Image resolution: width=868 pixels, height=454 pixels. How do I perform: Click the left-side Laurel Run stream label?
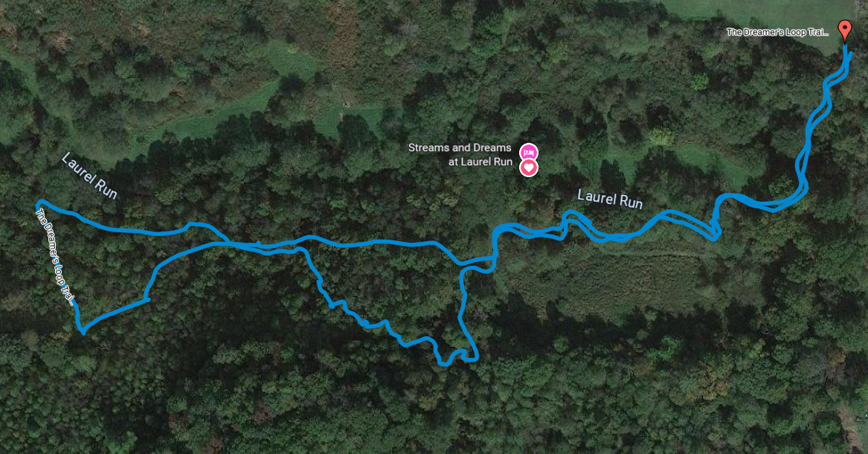(89, 176)
